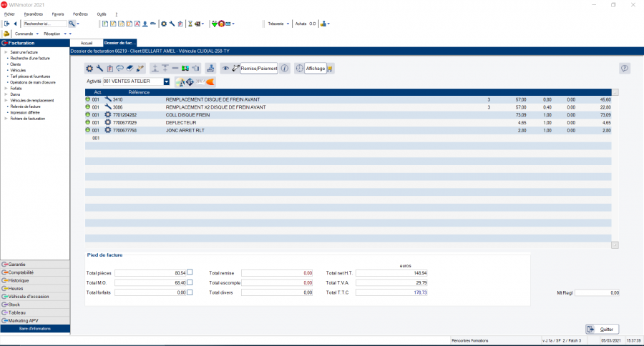This screenshot has width=644, height=346.
Task: Click the folder icon left of Commande
Action: 6,34
